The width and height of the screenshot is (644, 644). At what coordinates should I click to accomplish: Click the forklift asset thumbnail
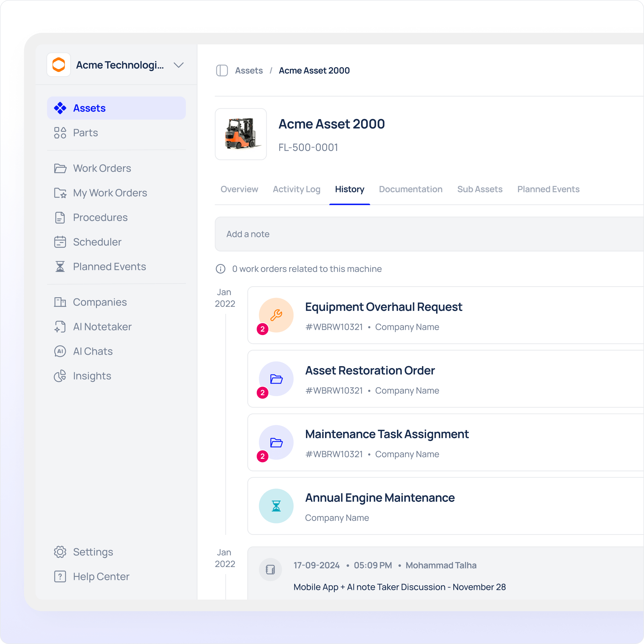(x=241, y=134)
